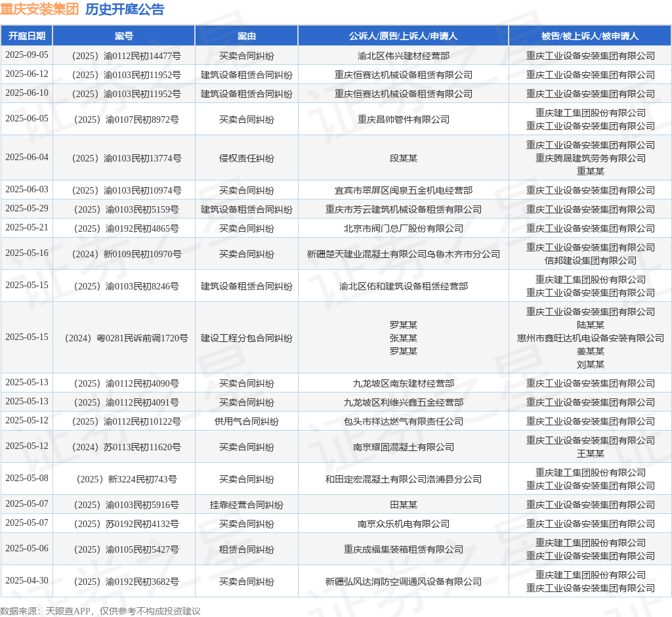Click plaintiff 南京众乐机电有限公司

tap(404, 524)
